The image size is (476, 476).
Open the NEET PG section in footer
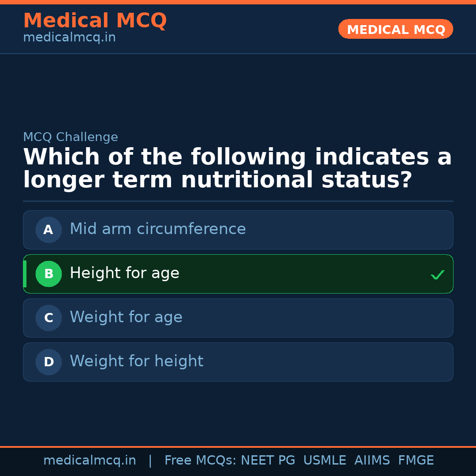click(268, 460)
